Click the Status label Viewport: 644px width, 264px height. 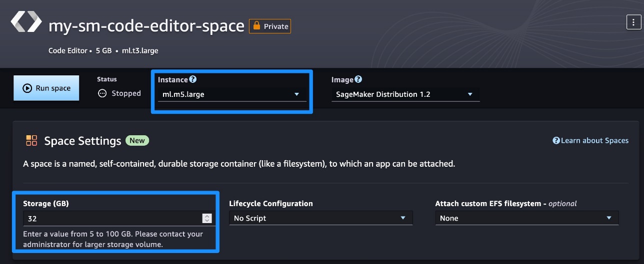107,79
